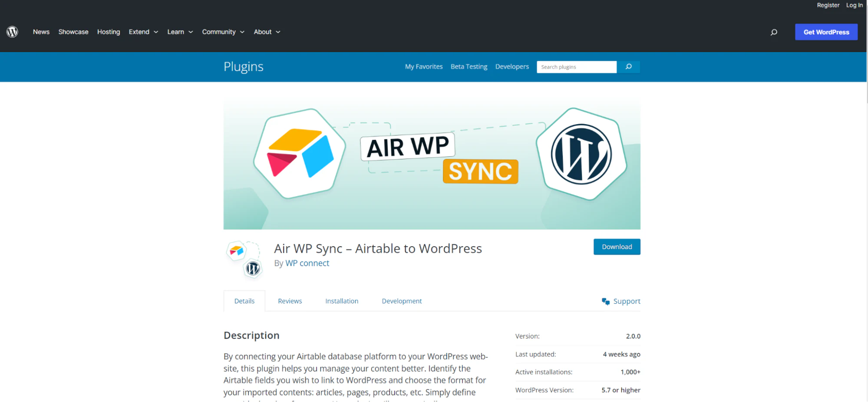Image resolution: width=868 pixels, height=402 pixels.
Task: Open the site search magnifier icon
Action: tap(773, 32)
